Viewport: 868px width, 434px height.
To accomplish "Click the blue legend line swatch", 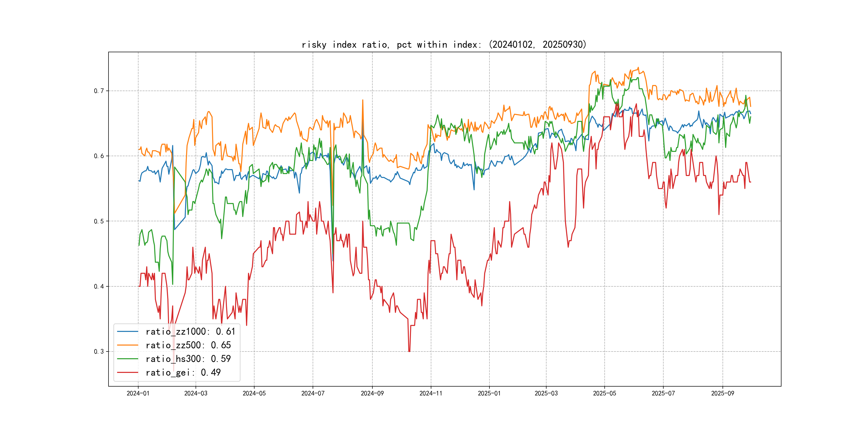I will coord(127,332).
